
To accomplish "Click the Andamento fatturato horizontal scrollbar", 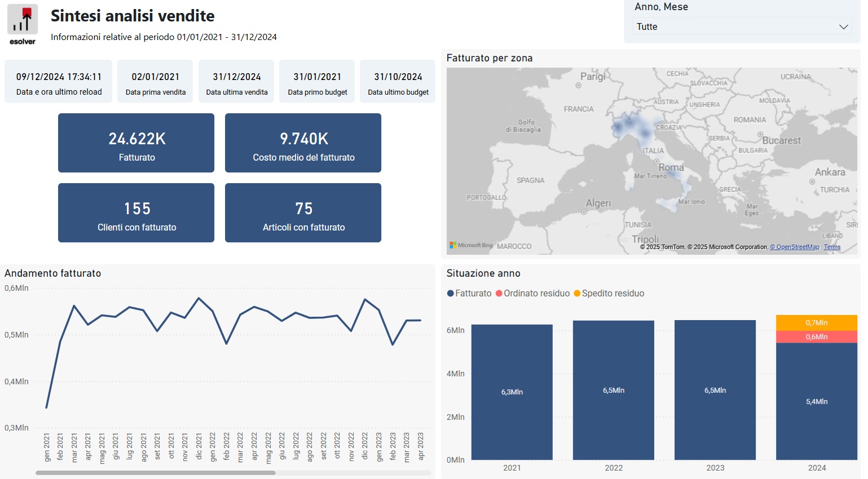I will point(156,473).
